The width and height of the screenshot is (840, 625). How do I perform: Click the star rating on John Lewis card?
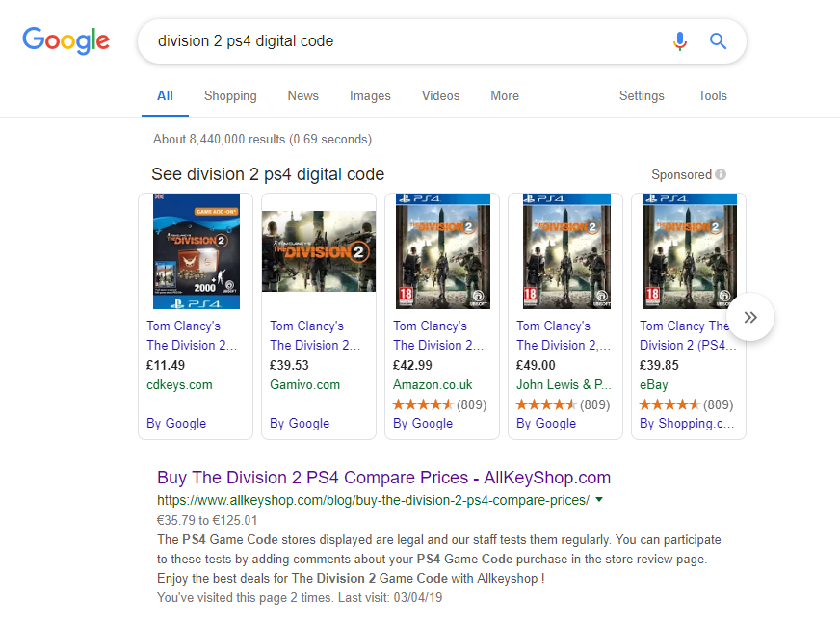pos(546,404)
